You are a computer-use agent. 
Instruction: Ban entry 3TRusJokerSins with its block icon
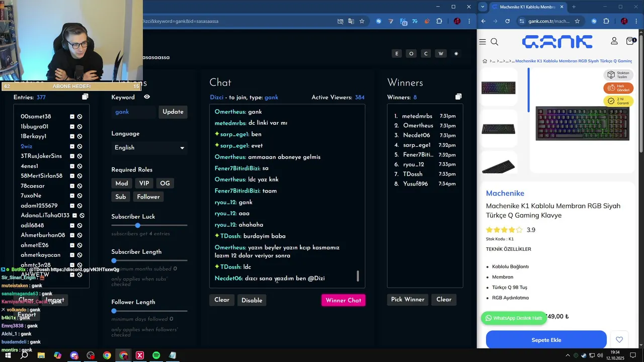79,156
